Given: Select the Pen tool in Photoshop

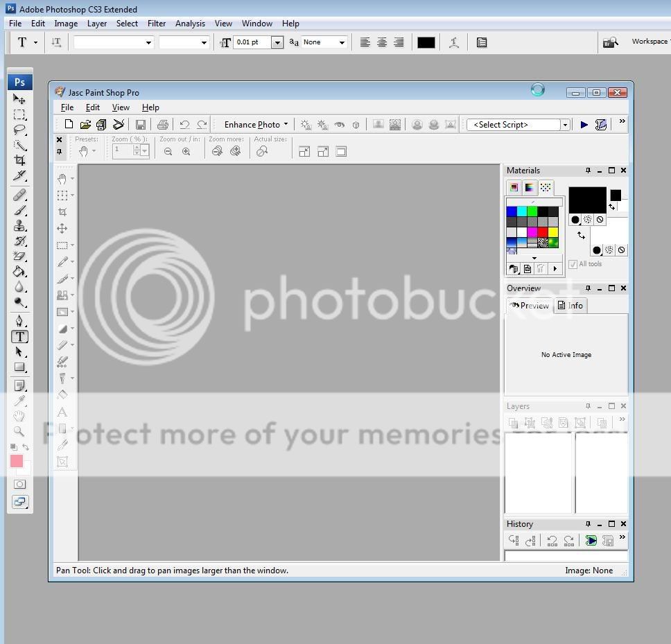Looking at the screenshot, I should 19,321.
